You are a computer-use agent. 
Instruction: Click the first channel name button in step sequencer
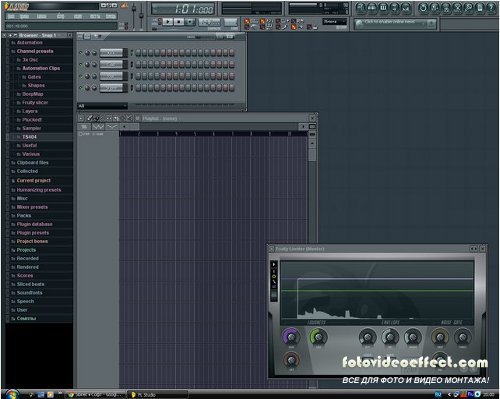(x=111, y=53)
